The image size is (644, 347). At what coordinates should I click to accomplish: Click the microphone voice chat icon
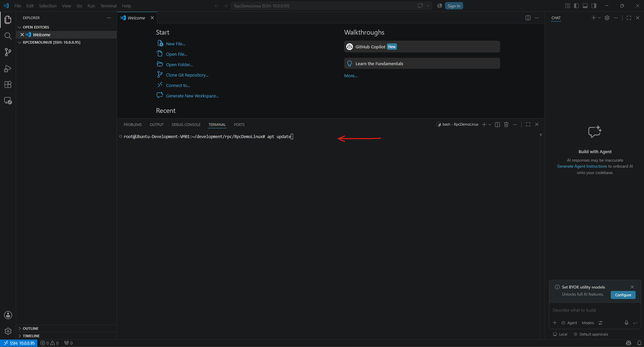point(627,323)
